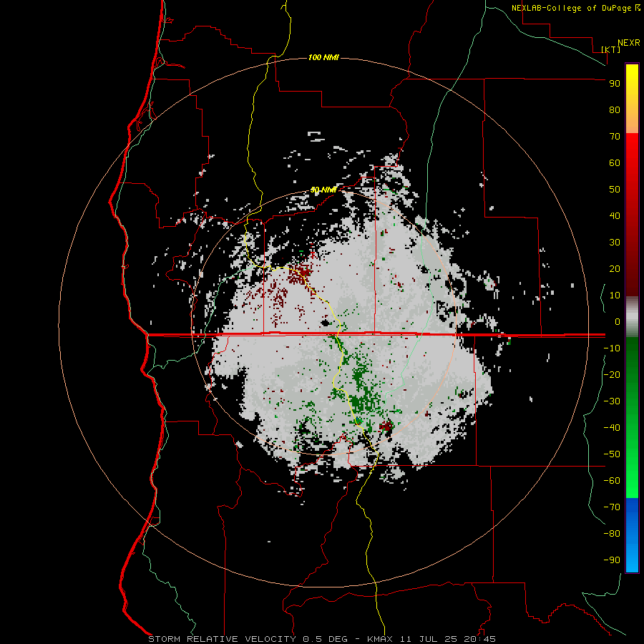Screen dimensions: 644x644
Task: Click the blue bottom segment of color bar
Action: tap(632, 535)
